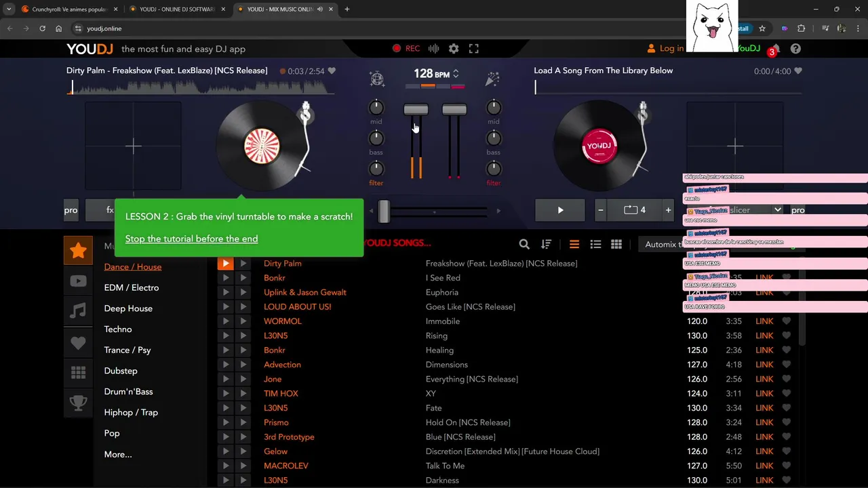Select the Drum'n'Bass genre
This screenshot has width=868, height=488.
tap(128, 392)
